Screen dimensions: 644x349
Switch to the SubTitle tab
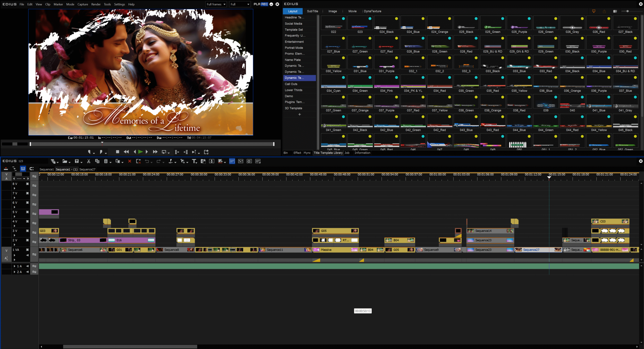(x=312, y=11)
